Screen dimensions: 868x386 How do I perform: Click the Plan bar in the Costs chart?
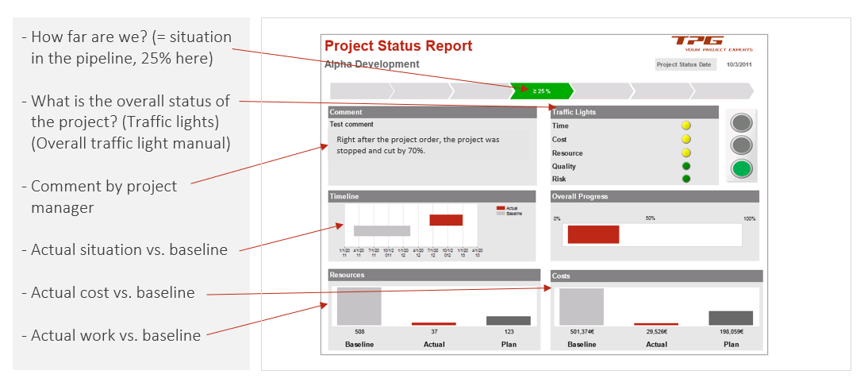coord(731,318)
